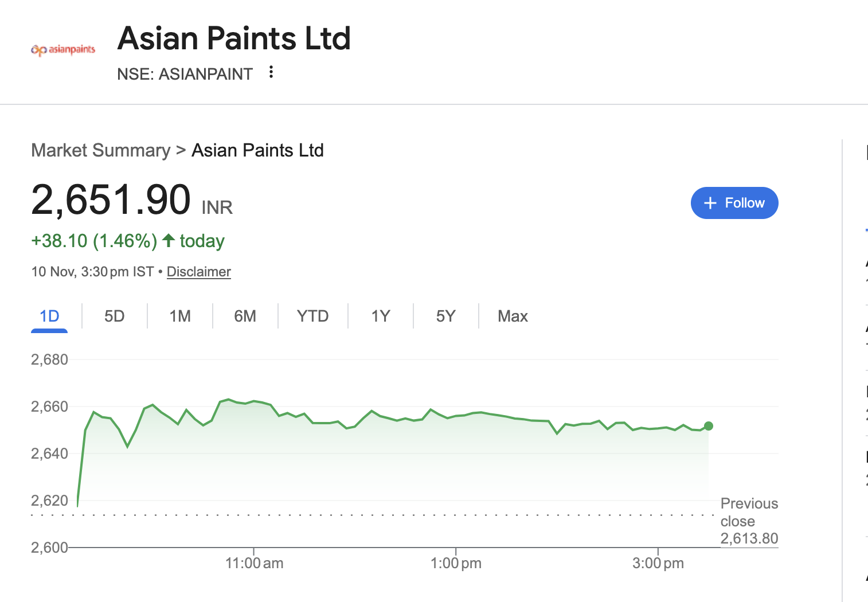Click the Asian Paints Ltd heading
This screenshot has height=602, width=868.
pos(234,38)
